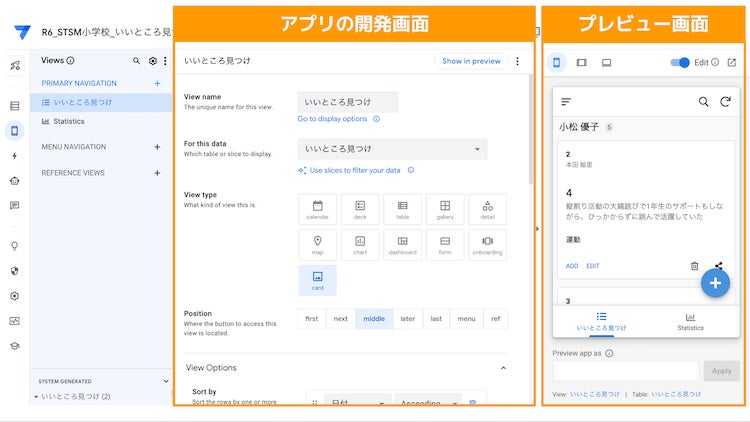The image size is (750, 422).
Task: Collapse the View Options section
Action: [x=503, y=368]
